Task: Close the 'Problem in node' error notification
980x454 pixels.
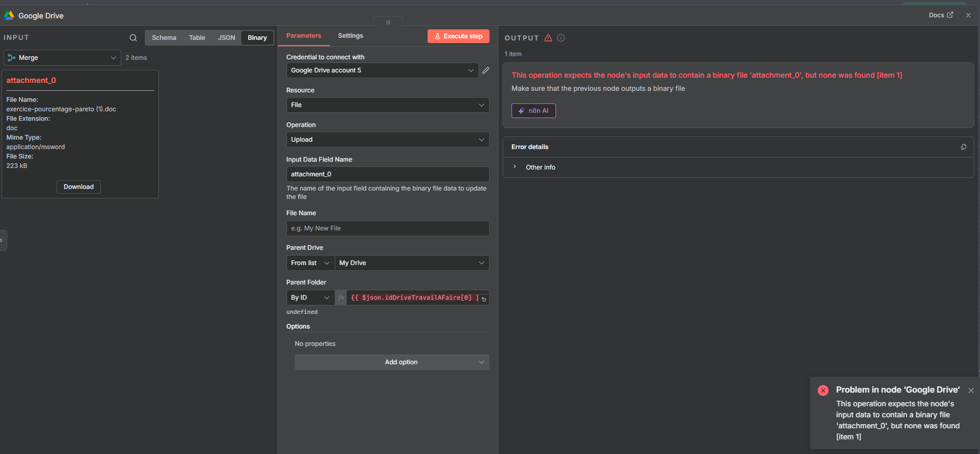Action: tap(971, 390)
